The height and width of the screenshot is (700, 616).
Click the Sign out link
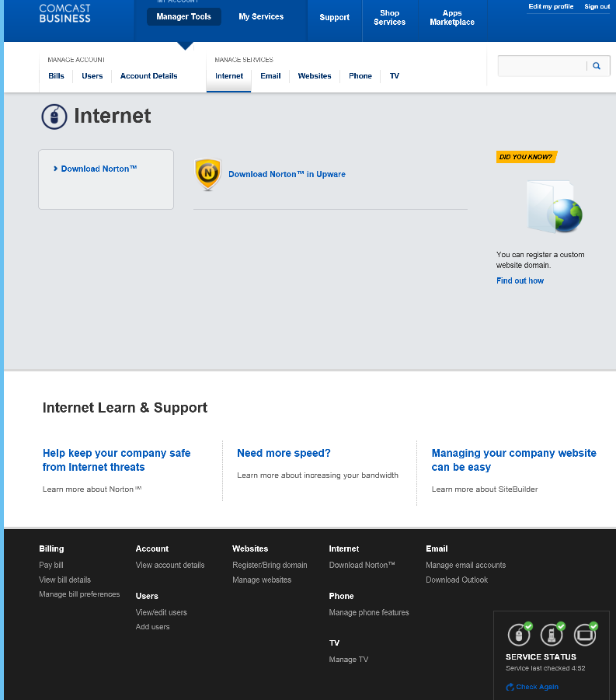(597, 6)
